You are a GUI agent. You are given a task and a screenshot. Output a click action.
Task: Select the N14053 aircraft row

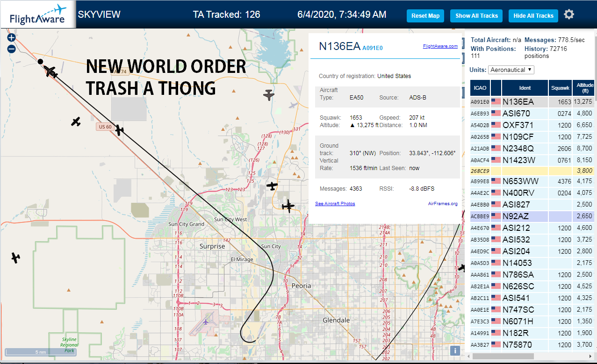point(532,263)
